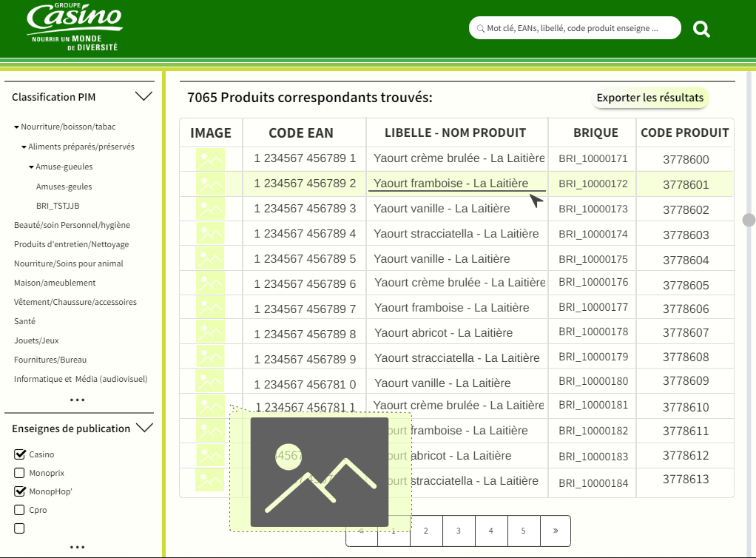The height and width of the screenshot is (558, 756).
Task: Open image thumbnail for product 3778609
Action: (x=210, y=382)
